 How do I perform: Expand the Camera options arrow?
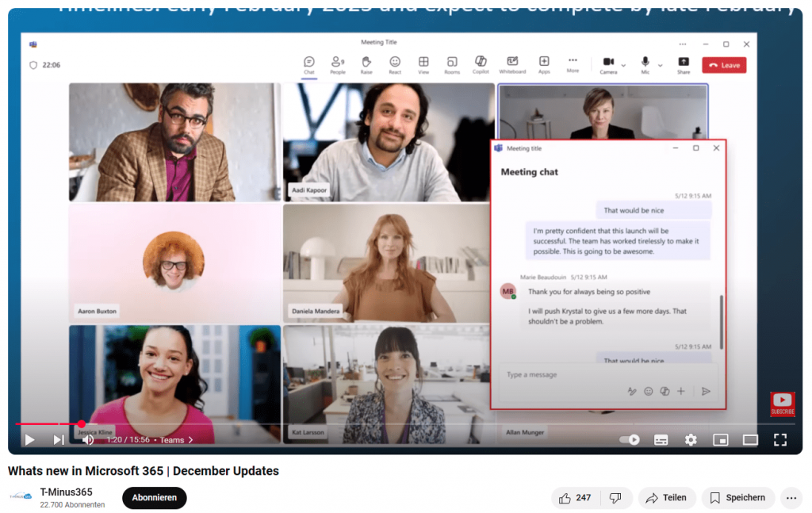coord(623,65)
